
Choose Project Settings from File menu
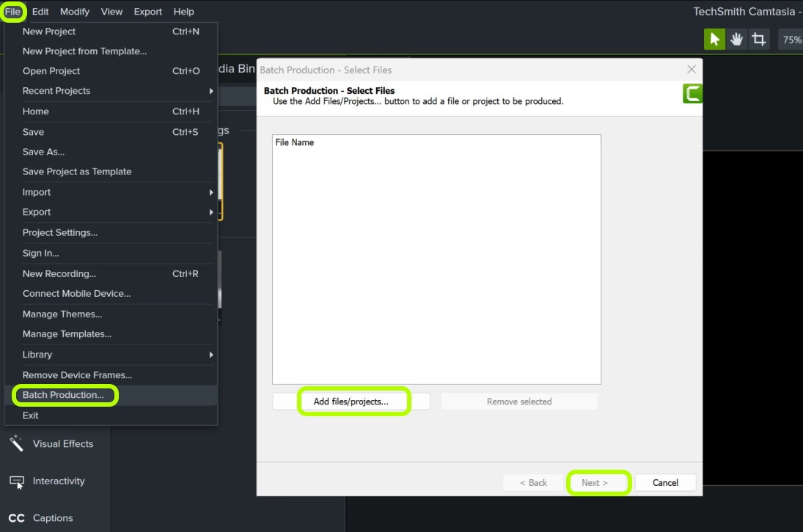[x=60, y=232]
